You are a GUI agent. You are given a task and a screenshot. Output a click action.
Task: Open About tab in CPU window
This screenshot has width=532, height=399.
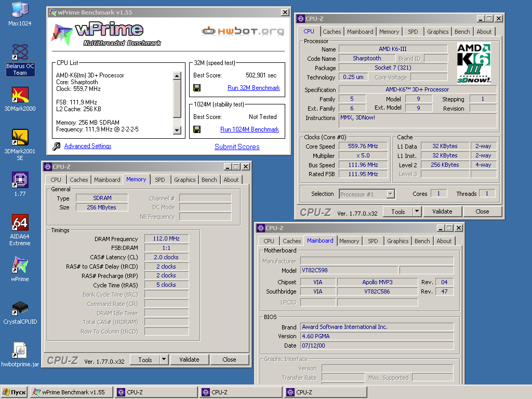(x=484, y=32)
